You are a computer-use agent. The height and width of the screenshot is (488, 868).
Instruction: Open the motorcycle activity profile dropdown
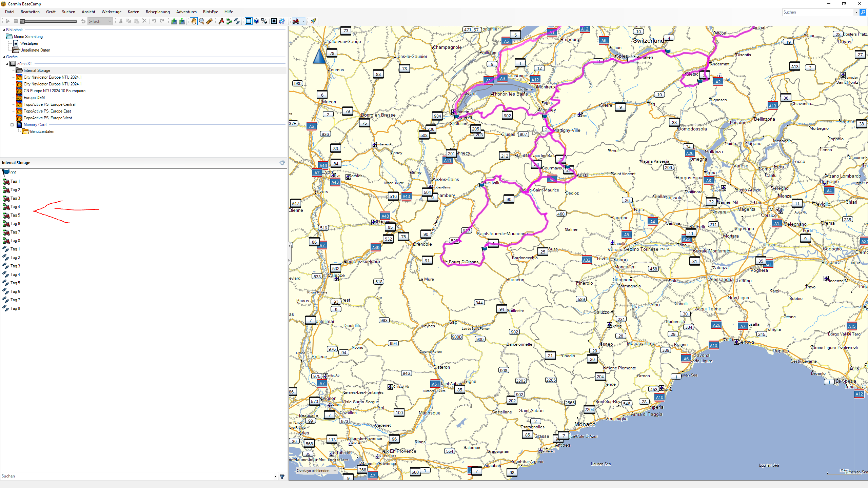[303, 21]
